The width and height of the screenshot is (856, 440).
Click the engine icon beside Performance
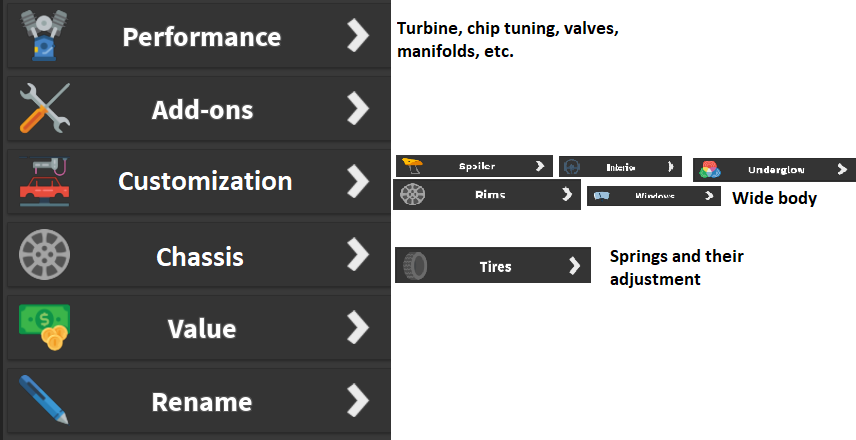pos(44,36)
